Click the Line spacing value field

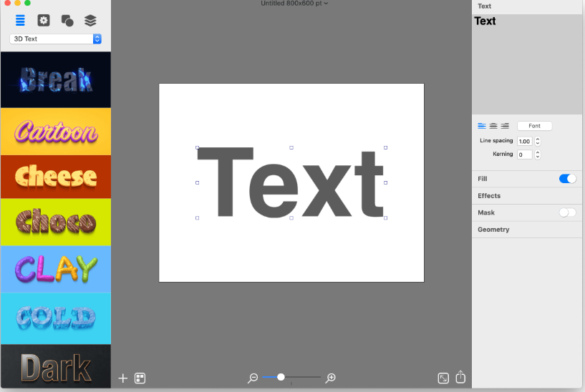point(525,141)
